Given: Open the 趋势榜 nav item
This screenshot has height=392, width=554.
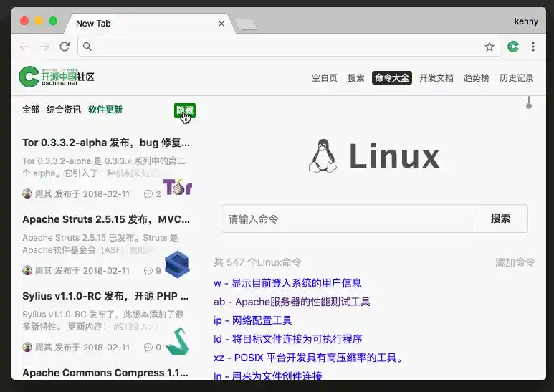Looking at the screenshot, I should tap(477, 77).
